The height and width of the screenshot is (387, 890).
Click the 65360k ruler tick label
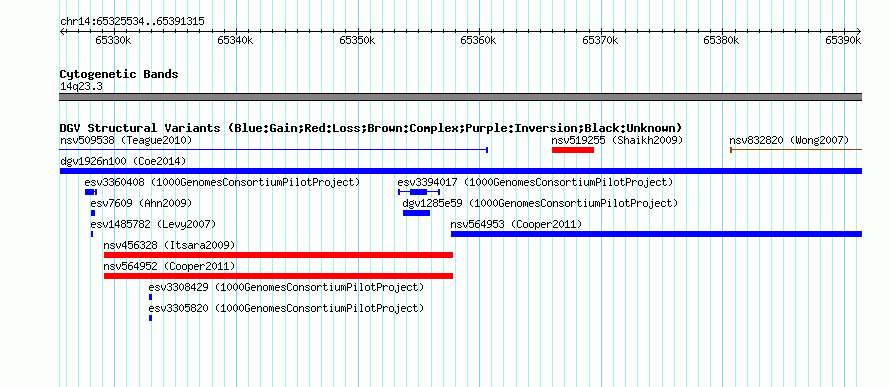pyautogui.click(x=478, y=40)
